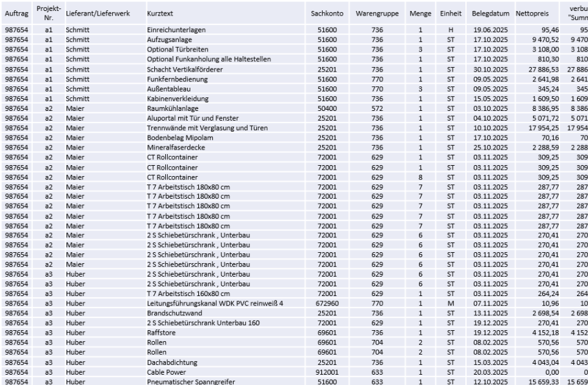Select the Lieferant/Lieferwerk header cell
The height and width of the screenshot is (385, 588).
tap(97, 13)
